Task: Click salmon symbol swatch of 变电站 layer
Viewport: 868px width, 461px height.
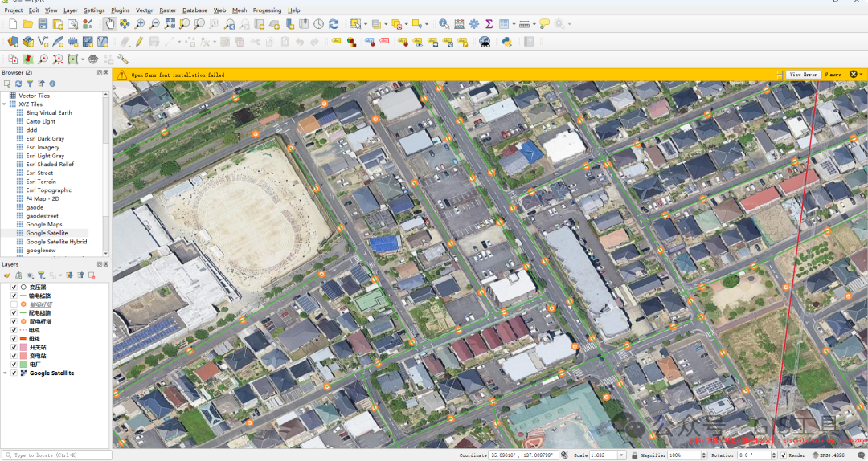Action: pyautogui.click(x=23, y=356)
